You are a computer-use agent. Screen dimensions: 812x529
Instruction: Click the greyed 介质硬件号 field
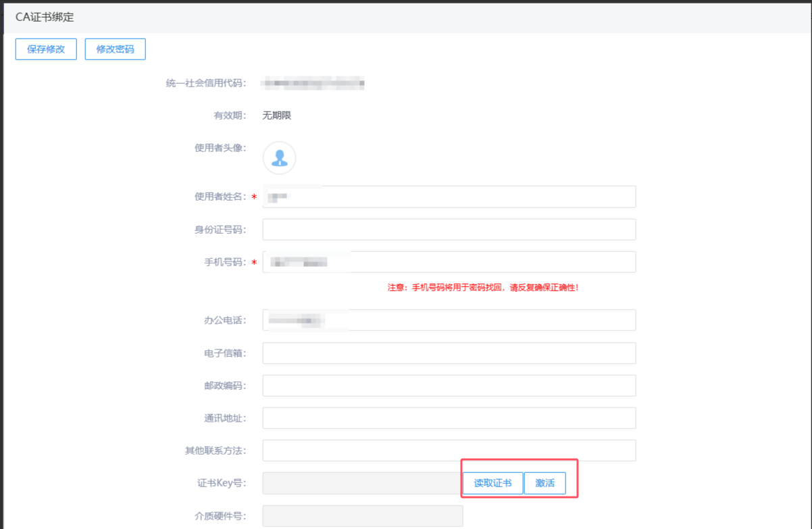pyautogui.click(x=362, y=516)
